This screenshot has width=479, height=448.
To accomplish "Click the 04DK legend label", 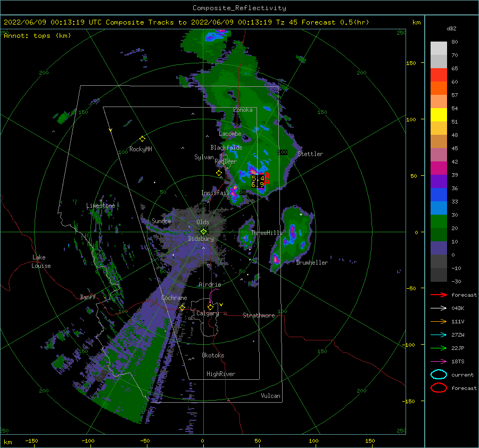I will tap(458, 308).
